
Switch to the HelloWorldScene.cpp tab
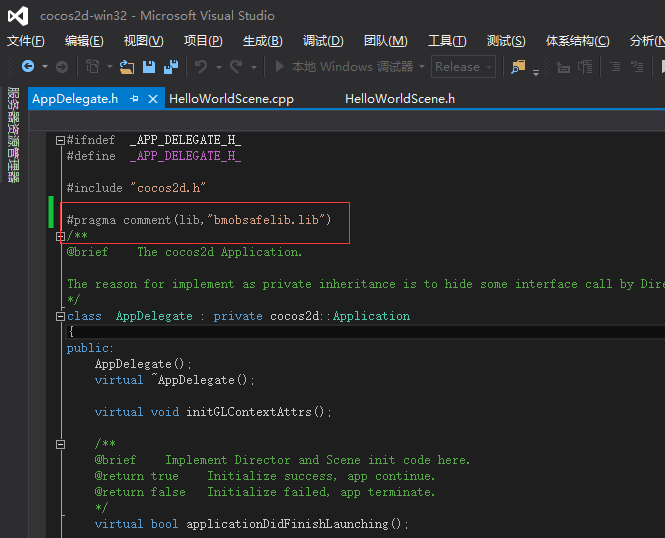click(x=231, y=99)
